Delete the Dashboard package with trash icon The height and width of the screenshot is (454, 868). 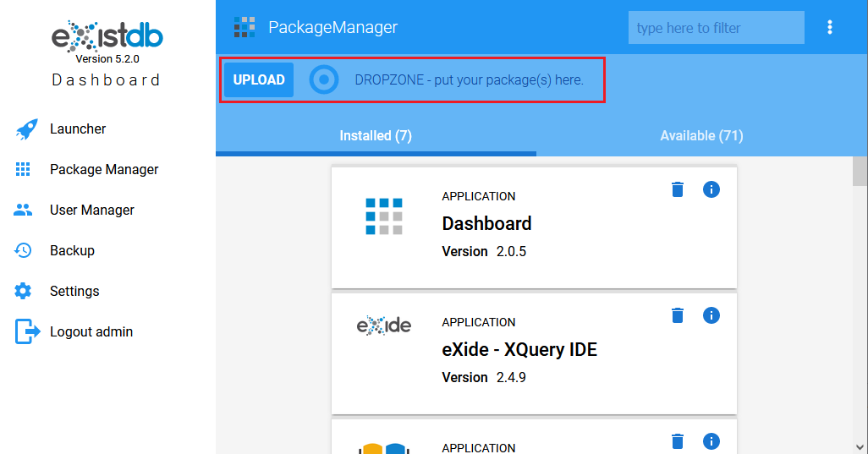point(678,189)
